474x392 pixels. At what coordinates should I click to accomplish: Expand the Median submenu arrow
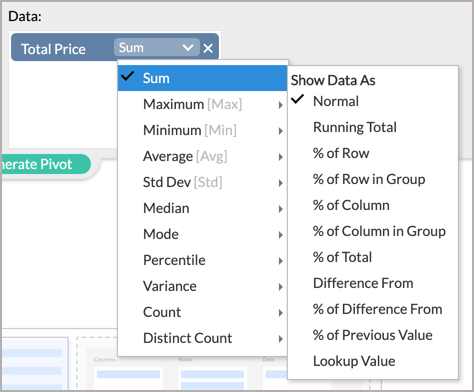click(281, 209)
